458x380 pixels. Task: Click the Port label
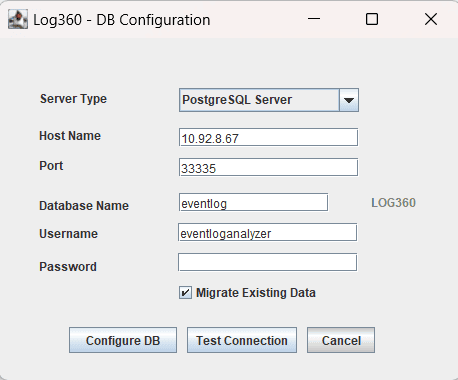coord(51,166)
